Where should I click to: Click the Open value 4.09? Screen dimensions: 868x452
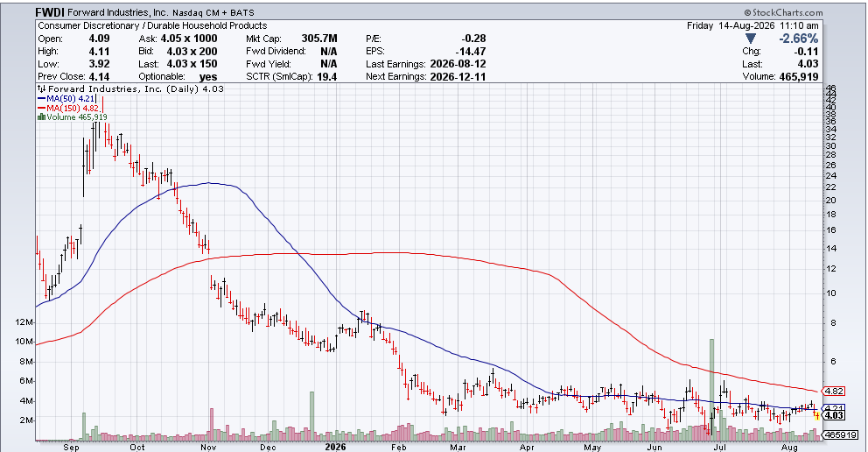coord(99,39)
